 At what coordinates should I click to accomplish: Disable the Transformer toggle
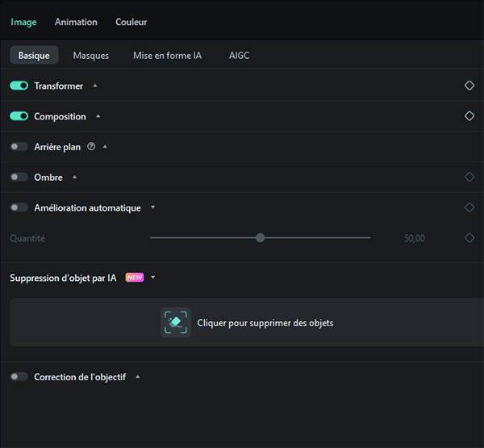coord(19,86)
